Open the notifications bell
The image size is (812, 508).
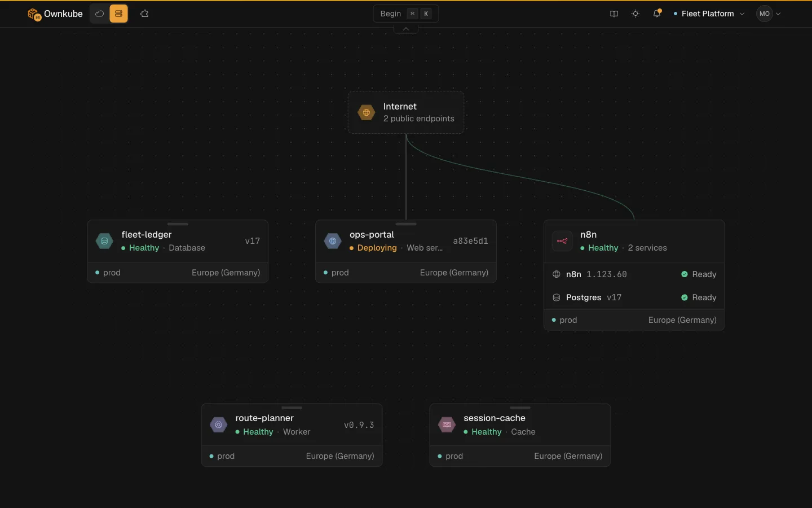coord(657,14)
